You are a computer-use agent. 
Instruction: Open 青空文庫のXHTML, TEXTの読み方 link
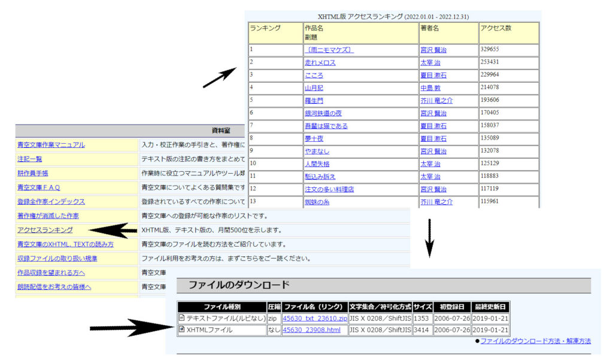pos(65,244)
